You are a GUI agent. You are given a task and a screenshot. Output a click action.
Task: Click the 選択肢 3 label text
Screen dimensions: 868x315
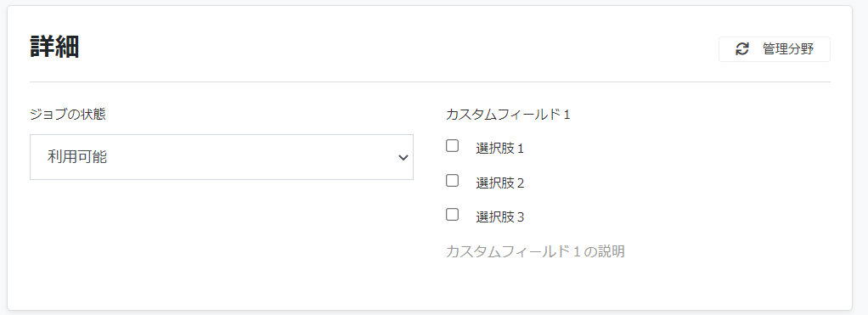tap(500, 217)
